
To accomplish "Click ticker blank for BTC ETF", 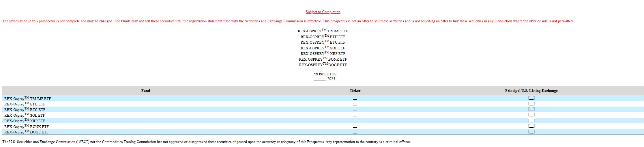I will coord(355,110).
